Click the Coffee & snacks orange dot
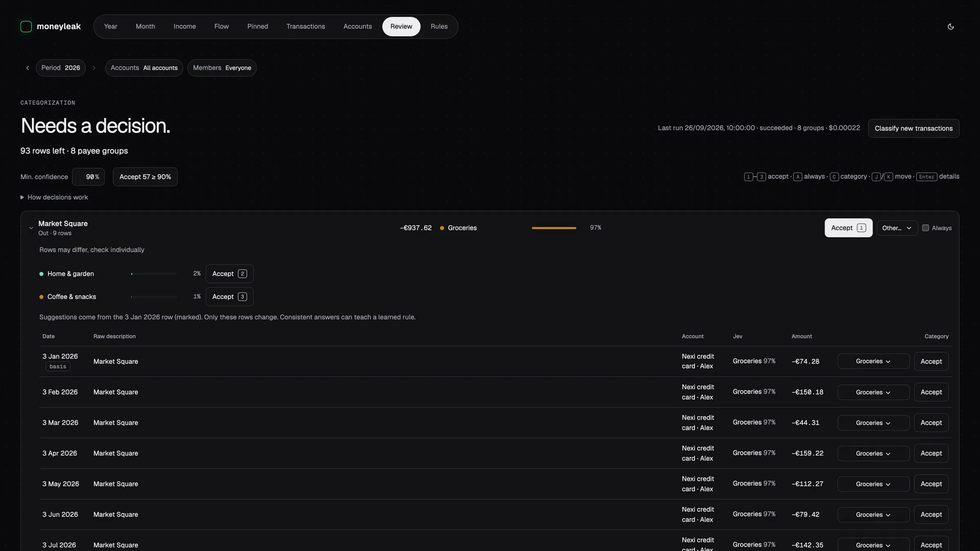The image size is (980, 551). coord(41,297)
